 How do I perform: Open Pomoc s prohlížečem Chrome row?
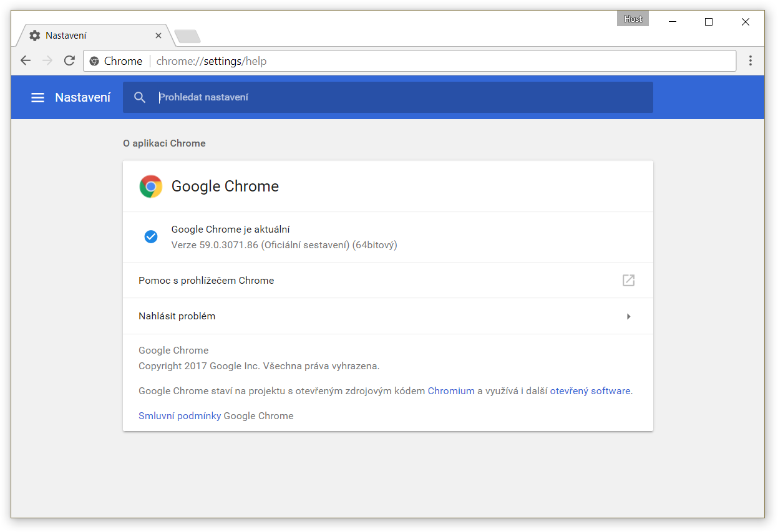pos(388,281)
